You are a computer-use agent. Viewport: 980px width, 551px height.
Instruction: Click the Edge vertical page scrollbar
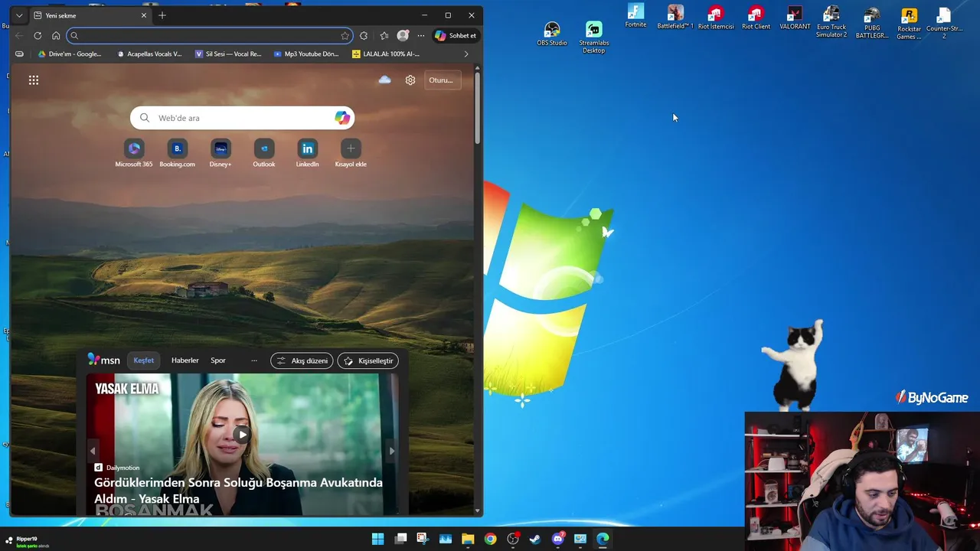tap(478, 107)
